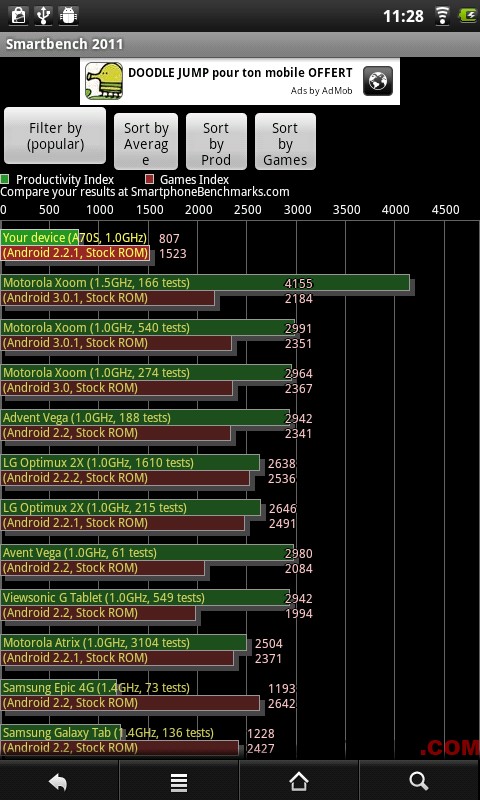Click the Smartbench 2011 title text
Viewport: 480px width, 800px height.
64,44
